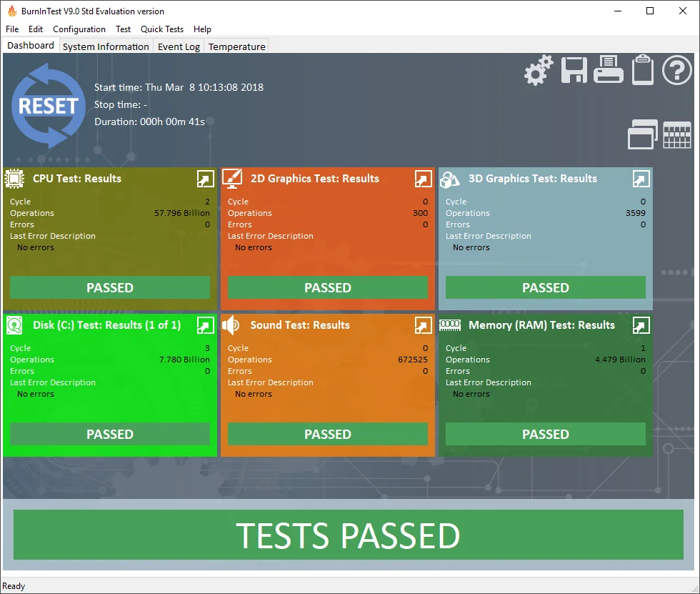
Task: Open the Quick Tests menu
Action: (x=162, y=29)
